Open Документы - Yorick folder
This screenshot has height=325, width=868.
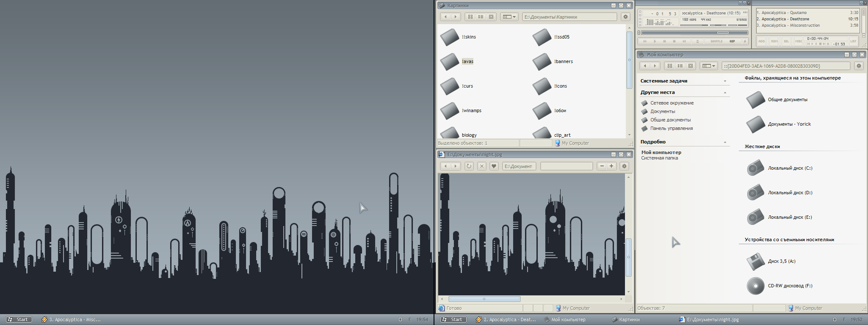pos(779,124)
